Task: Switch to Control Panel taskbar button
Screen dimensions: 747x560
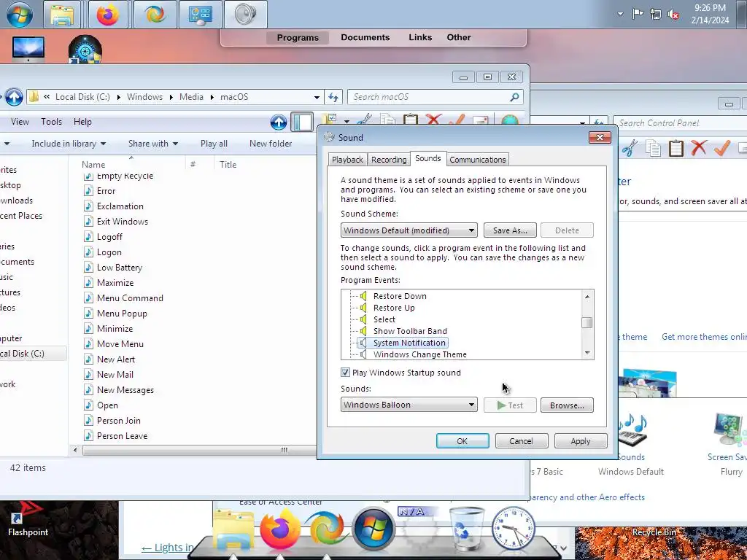Action: coord(200,15)
